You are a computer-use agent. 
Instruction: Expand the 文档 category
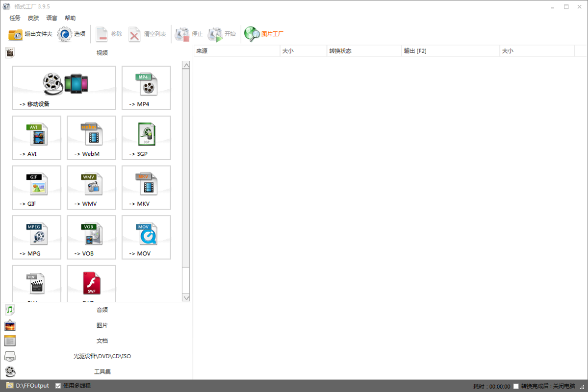(97, 341)
